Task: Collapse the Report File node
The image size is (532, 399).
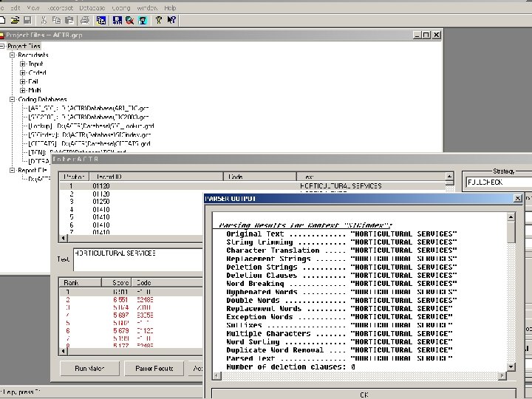Action: pos(13,170)
